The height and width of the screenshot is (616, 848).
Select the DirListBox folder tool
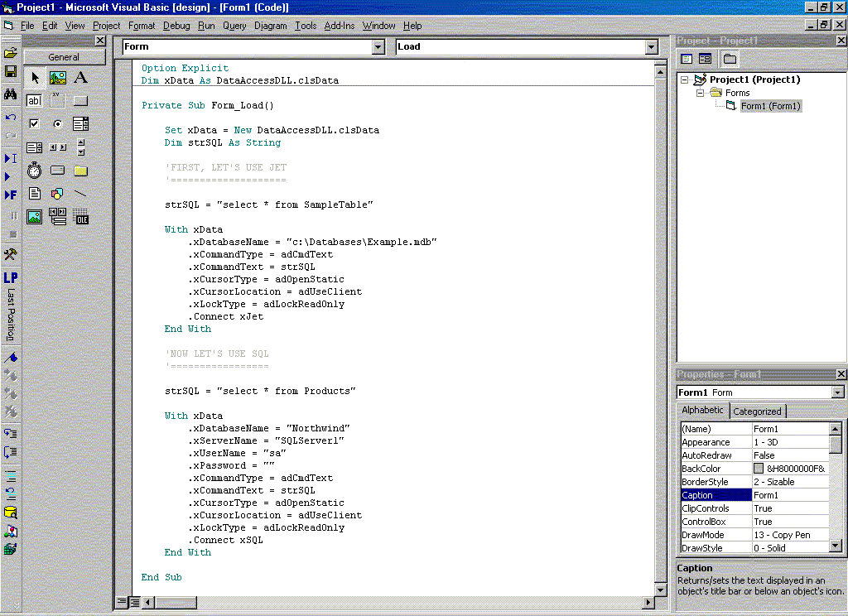[80, 171]
